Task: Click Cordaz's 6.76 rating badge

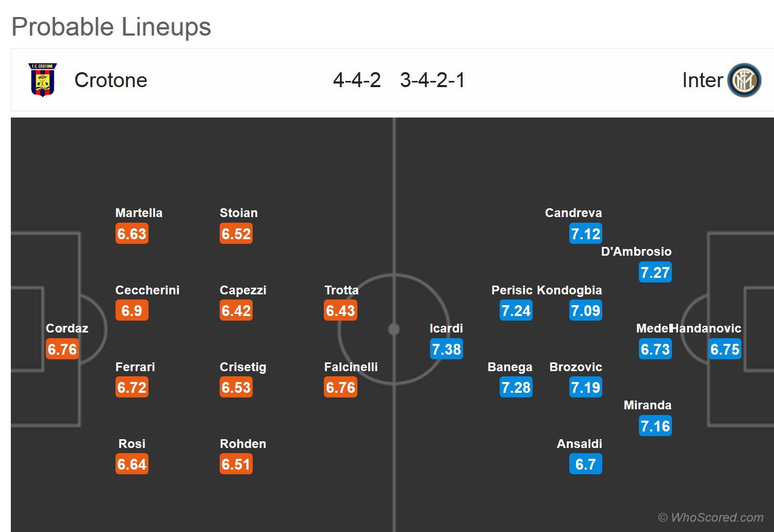Action: (x=62, y=349)
